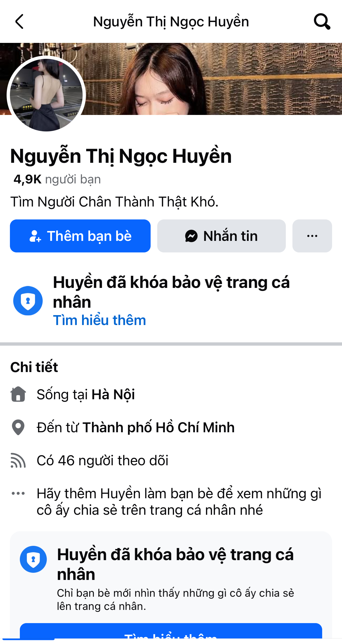This screenshot has height=644, width=342.
Task: Open the Tìm hiểu thêm link
Action: [x=99, y=320]
